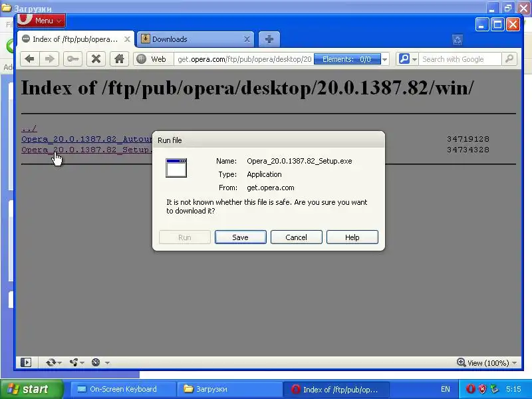The image size is (532, 399).
Task: Restore the Загрузки window behind Opera
Action: (x=508, y=8)
